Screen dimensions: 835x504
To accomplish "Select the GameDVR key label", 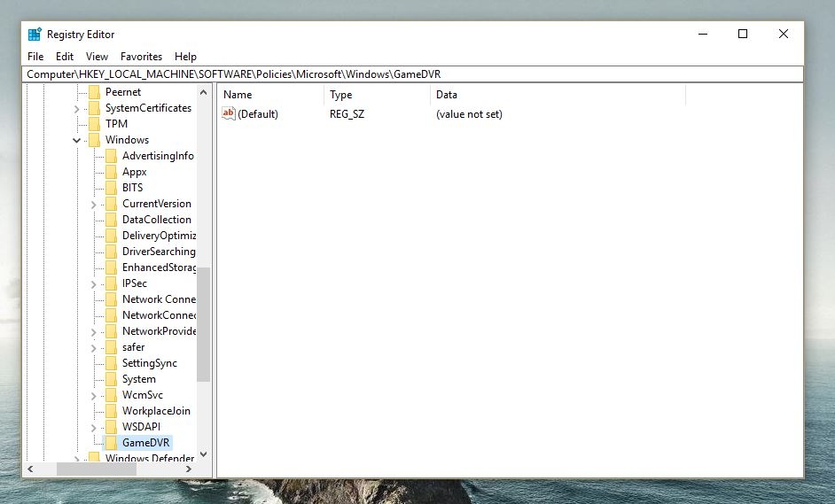I will tap(146, 443).
